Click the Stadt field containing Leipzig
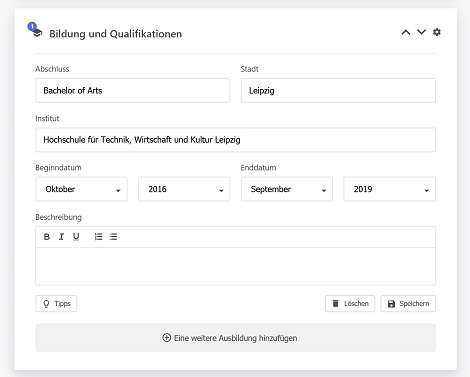Viewport: 470px width, 377px height. pyautogui.click(x=338, y=90)
